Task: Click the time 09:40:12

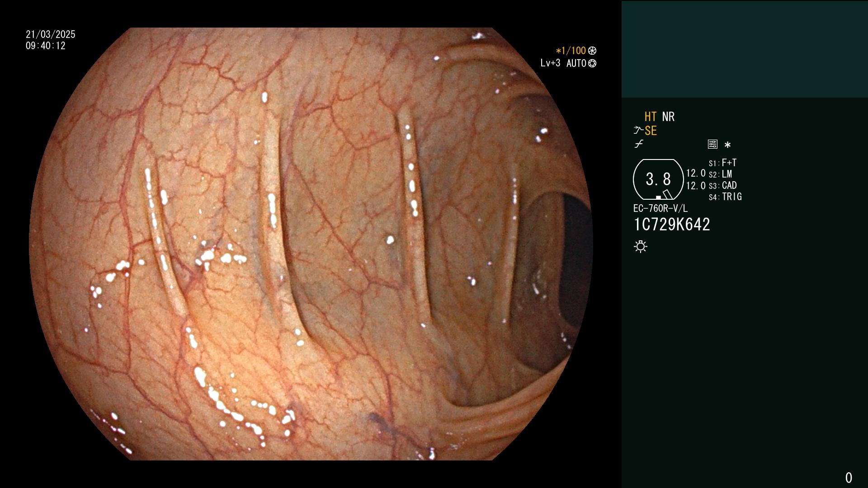Action: click(46, 46)
